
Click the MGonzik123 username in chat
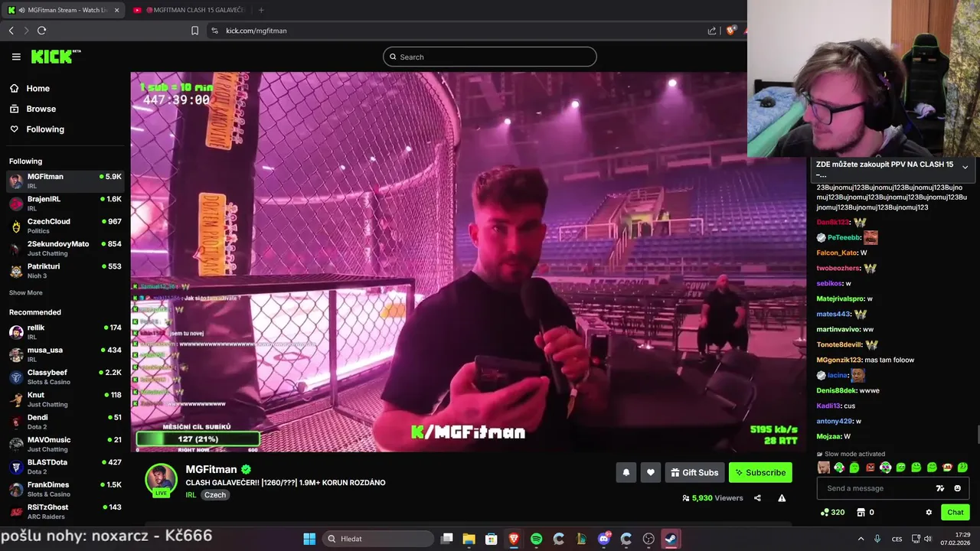[839, 360]
